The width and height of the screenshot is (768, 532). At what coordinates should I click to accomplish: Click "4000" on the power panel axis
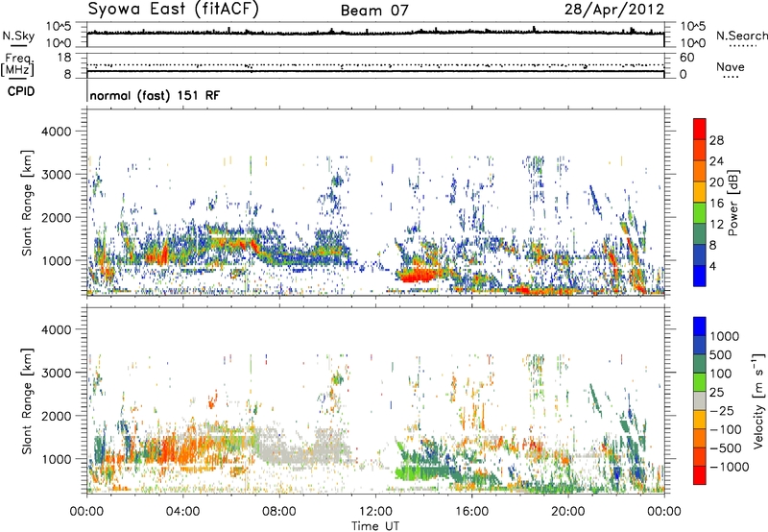(56, 132)
